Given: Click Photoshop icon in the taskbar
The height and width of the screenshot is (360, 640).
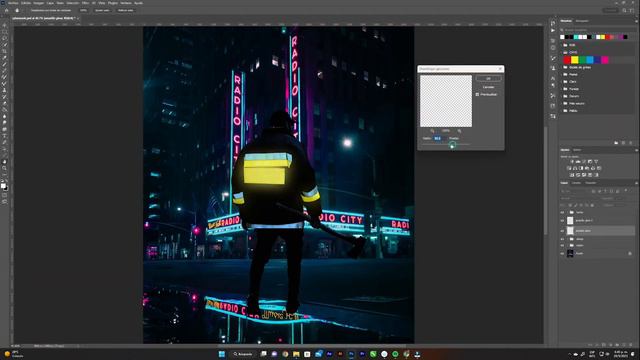Looking at the screenshot, I should pyautogui.click(x=351, y=354).
